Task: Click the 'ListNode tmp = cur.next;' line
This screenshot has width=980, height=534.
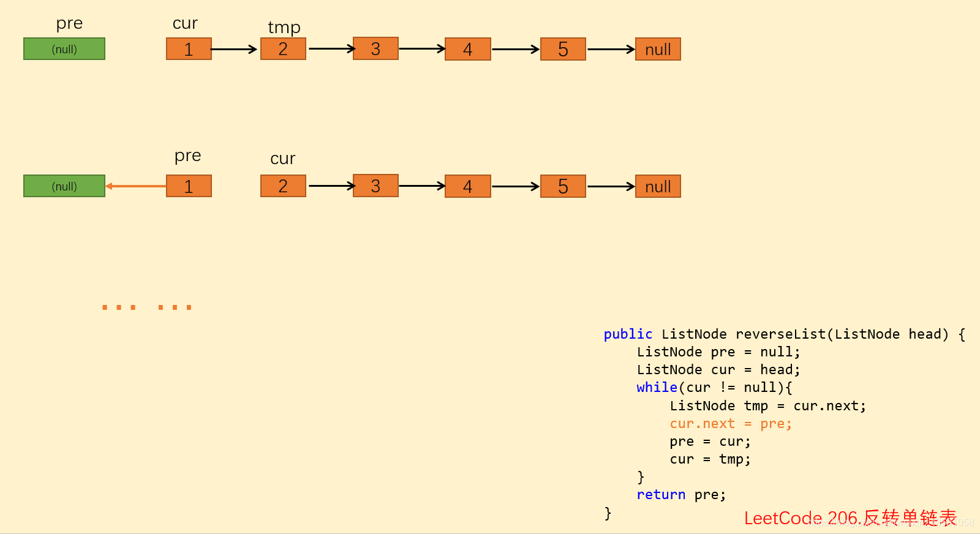Action: click(768, 406)
